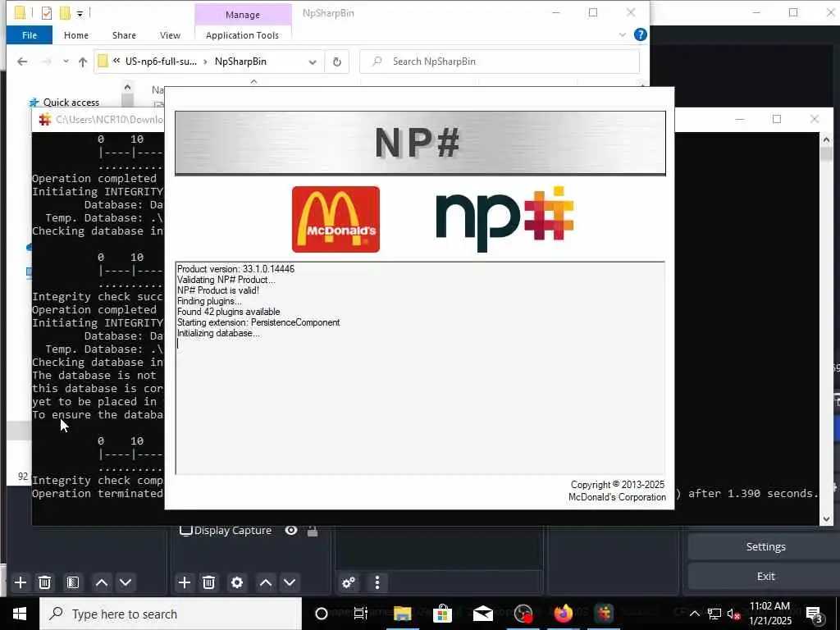This screenshot has height=630, width=840.
Task: Open volume control tray icon
Action: [x=734, y=614]
